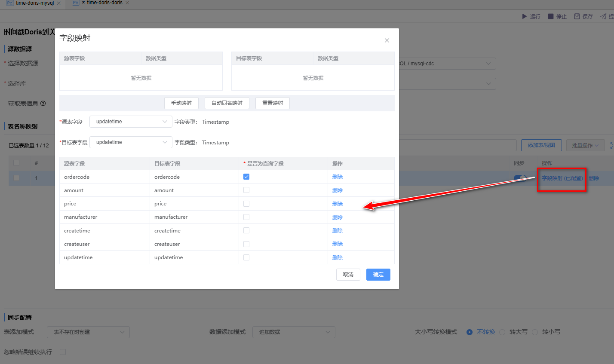Image resolution: width=614 pixels, height=364 pixels.
Task: Click the expand icon right of 批量操作
Action: (612, 146)
